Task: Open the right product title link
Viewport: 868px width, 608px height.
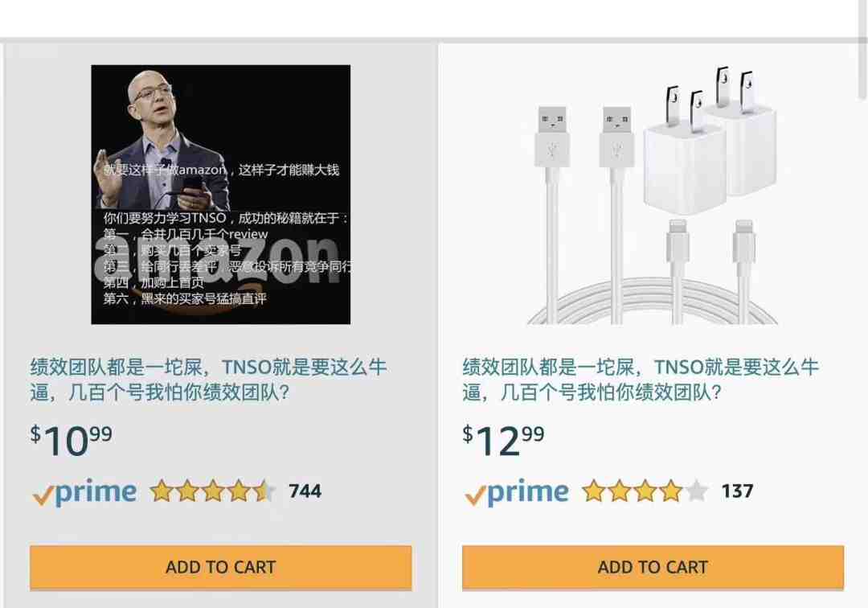Action: pyautogui.click(x=641, y=380)
